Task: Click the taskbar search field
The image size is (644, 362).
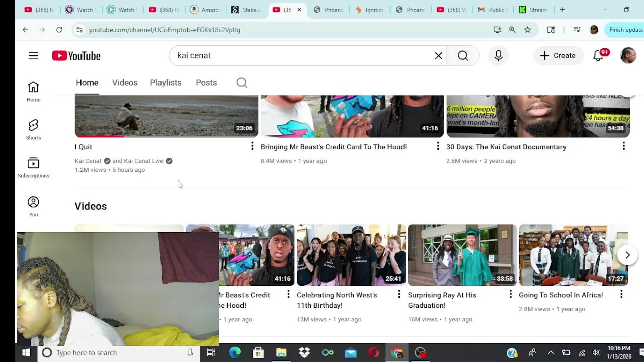Action: click(118, 353)
